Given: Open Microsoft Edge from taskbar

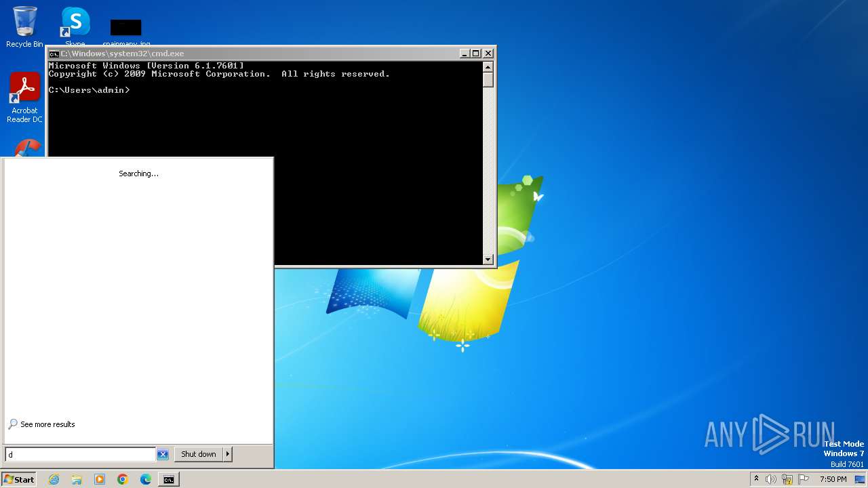Looking at the screenshot, I should coord(146,479).
